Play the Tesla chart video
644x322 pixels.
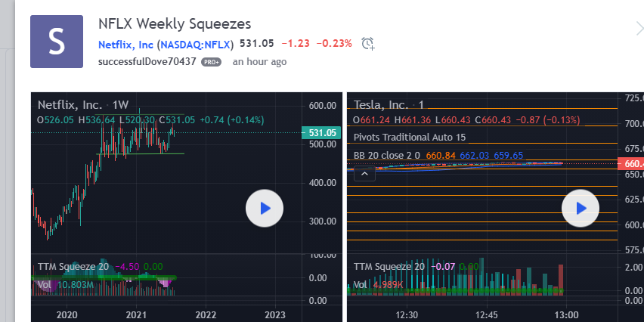pos(581,208)
